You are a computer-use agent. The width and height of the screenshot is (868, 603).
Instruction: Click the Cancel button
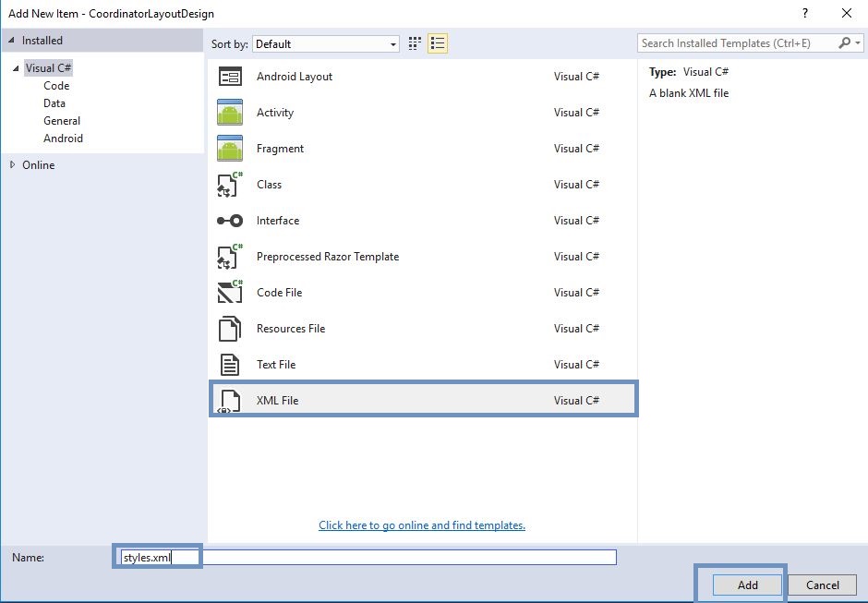822,585
